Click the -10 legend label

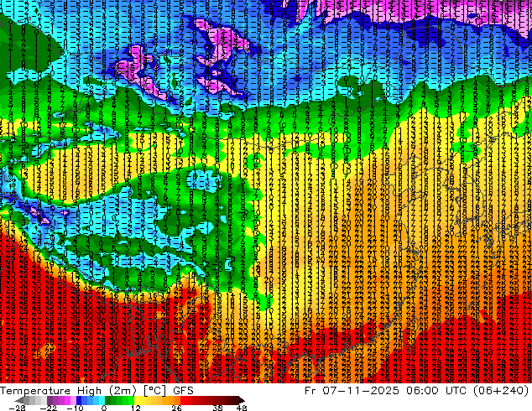(75, 408)
